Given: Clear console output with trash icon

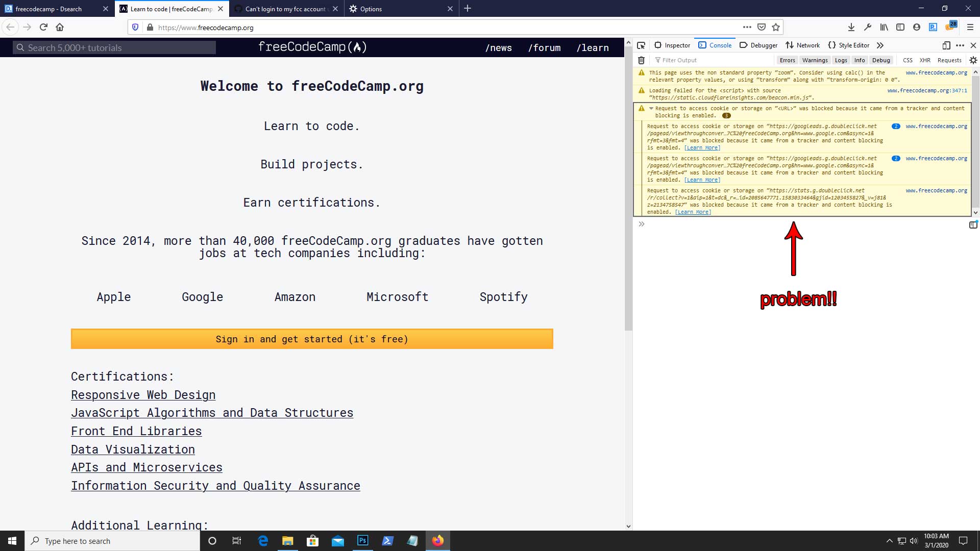Looking at the screenshot, I should pyautogui.click(x=641, y=60).
